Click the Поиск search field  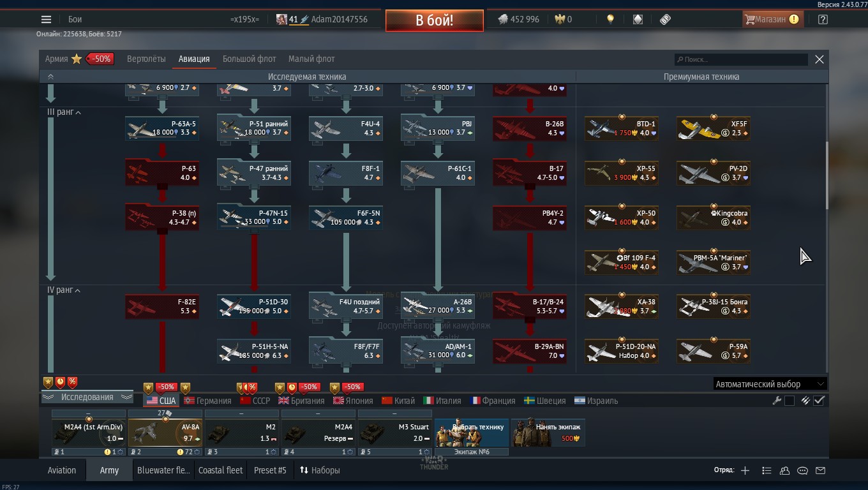click(x=741, y=59)
